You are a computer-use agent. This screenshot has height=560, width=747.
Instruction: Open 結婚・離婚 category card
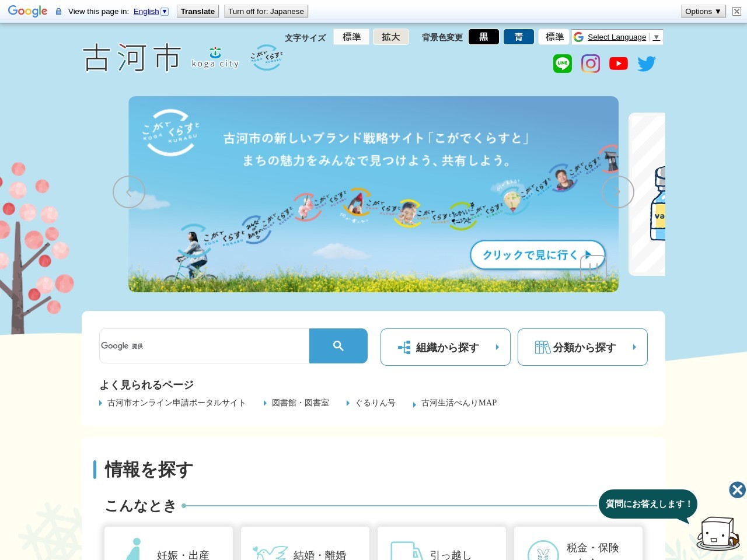pos(305,544)
